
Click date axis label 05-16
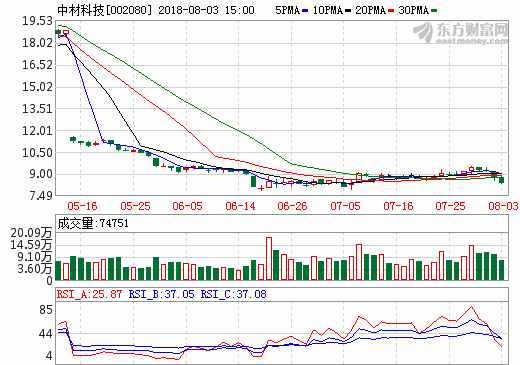click(82, 206)
